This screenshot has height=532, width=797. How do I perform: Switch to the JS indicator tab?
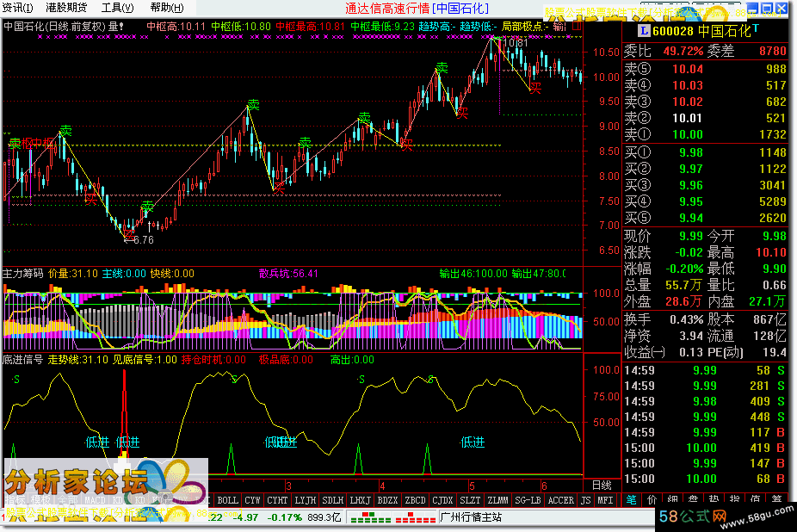pos(586,500)
